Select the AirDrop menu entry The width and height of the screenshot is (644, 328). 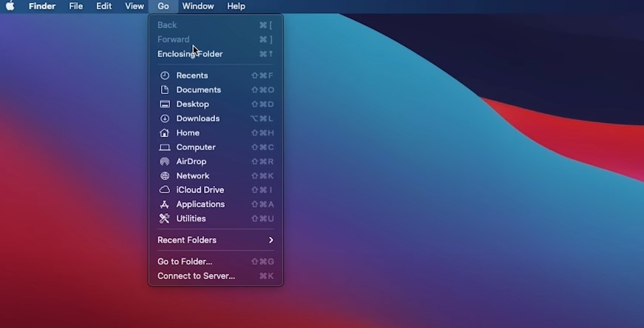point(216,161)
